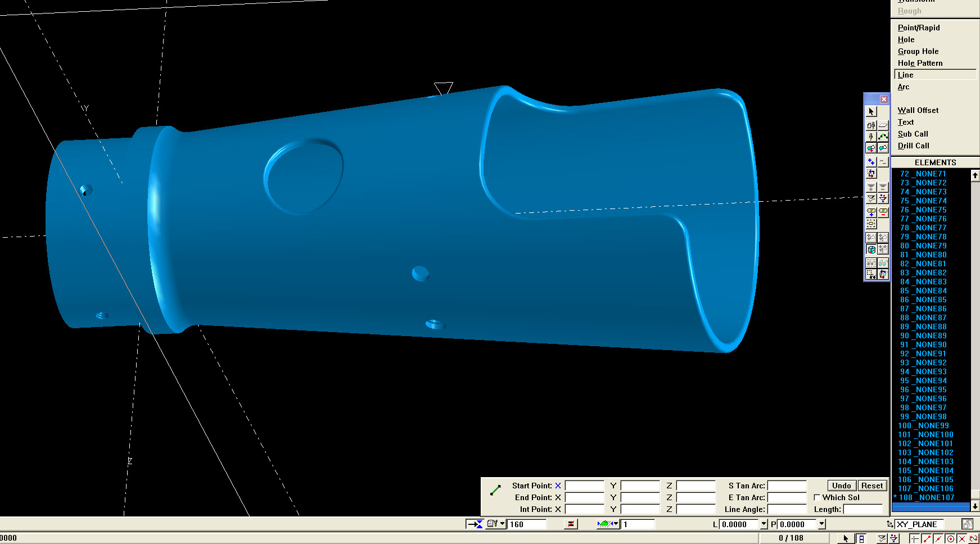Viewport: 980px width, 544px height.
Task: Open the P value dropdown arrow
Action: [x=821, y=524]
